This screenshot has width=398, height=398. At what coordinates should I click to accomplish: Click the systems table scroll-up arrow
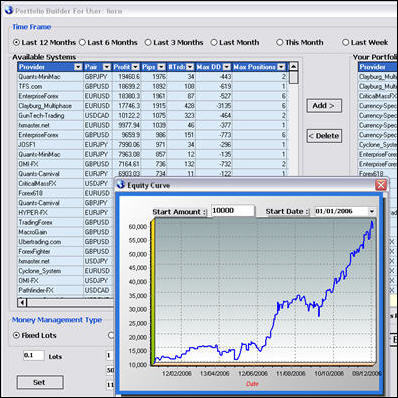coord(293,66)
